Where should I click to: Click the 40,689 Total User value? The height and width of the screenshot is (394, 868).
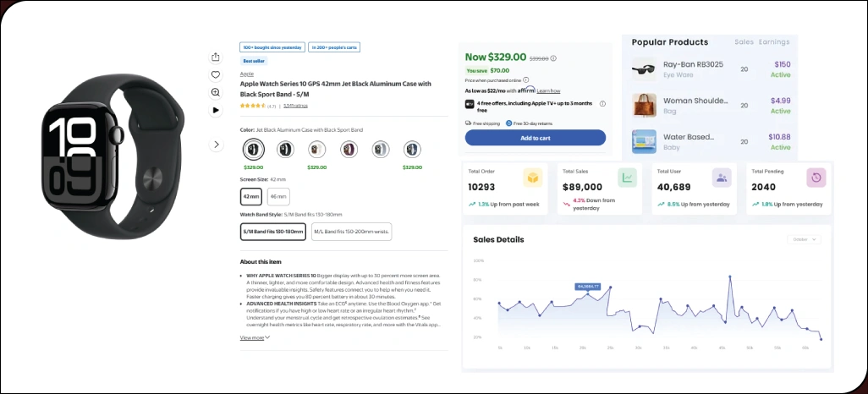pos(673,187)
